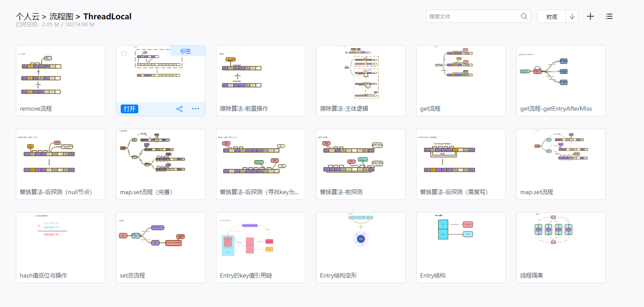The height and width of the screenshot is (307, 644).
Task: Select the 线程隔离 diagram card
Action: click(561, 242)
